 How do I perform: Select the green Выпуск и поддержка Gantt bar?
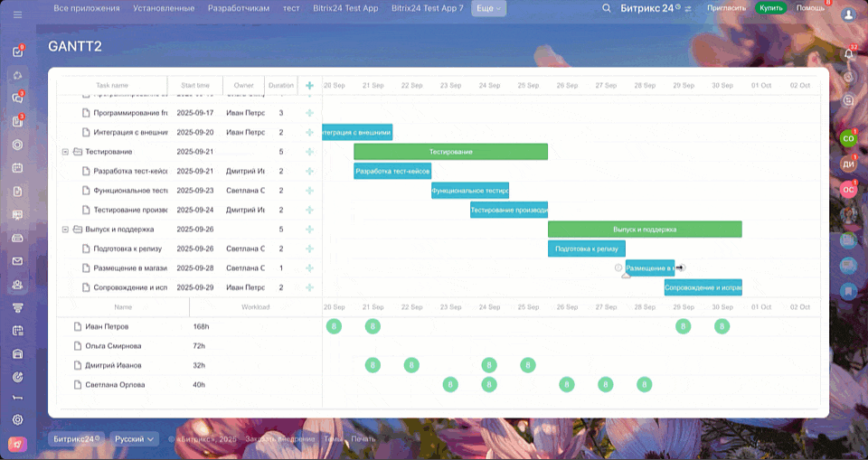pos(644,230)
